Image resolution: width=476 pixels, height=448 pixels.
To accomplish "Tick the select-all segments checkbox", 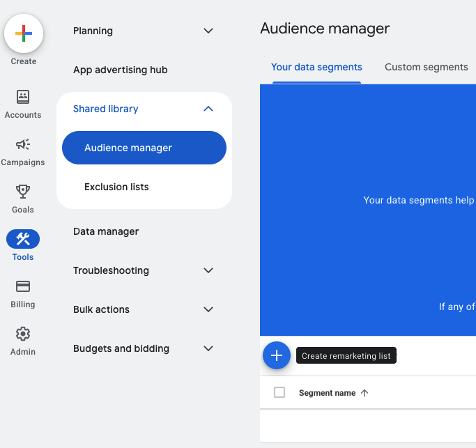I will [279, 392].
